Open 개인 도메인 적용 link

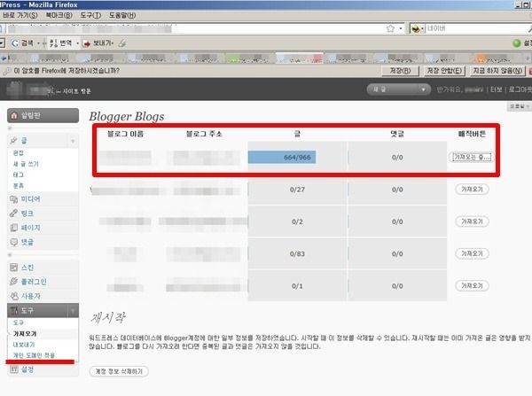coord(34,355)
